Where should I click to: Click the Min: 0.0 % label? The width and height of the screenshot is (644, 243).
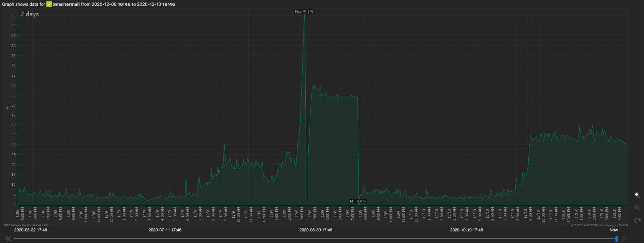(358, 201)
